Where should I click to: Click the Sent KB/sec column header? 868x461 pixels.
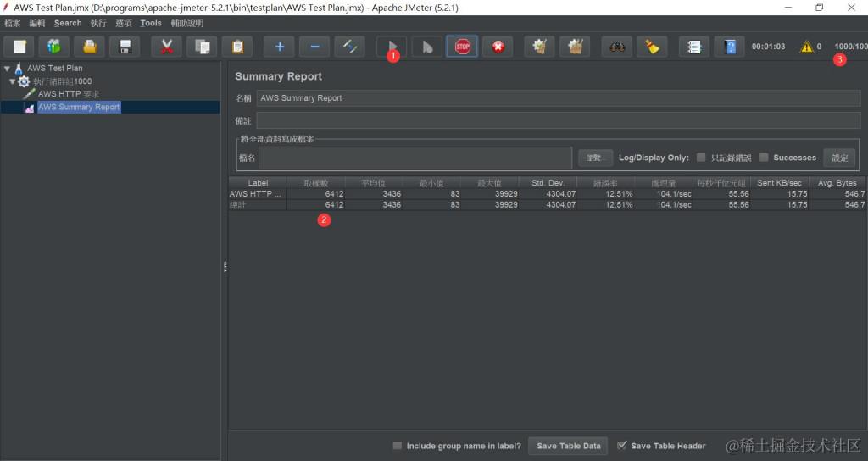tap(779, 183)
